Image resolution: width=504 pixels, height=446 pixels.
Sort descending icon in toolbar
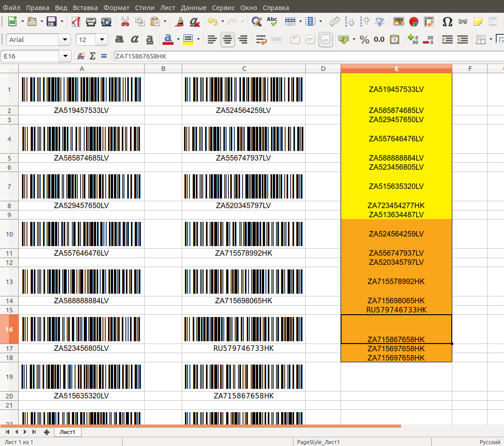click(x=364, y=21)
